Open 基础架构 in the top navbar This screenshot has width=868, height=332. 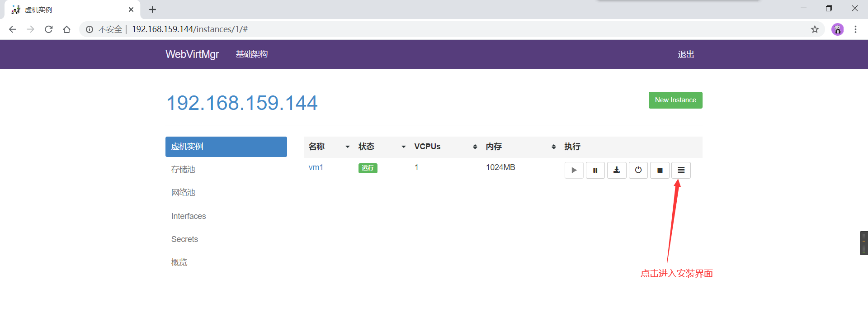[252, 54]
